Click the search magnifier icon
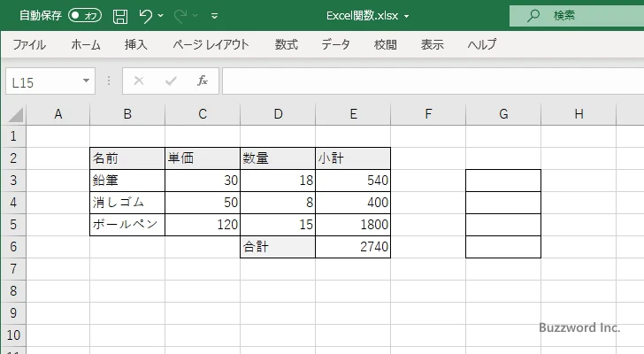The width and height of the screenshot is (644, 354). point(533,16)
